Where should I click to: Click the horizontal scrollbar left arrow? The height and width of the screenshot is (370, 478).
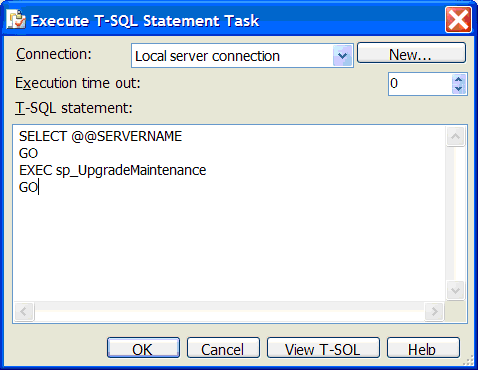tap(24, 312)
